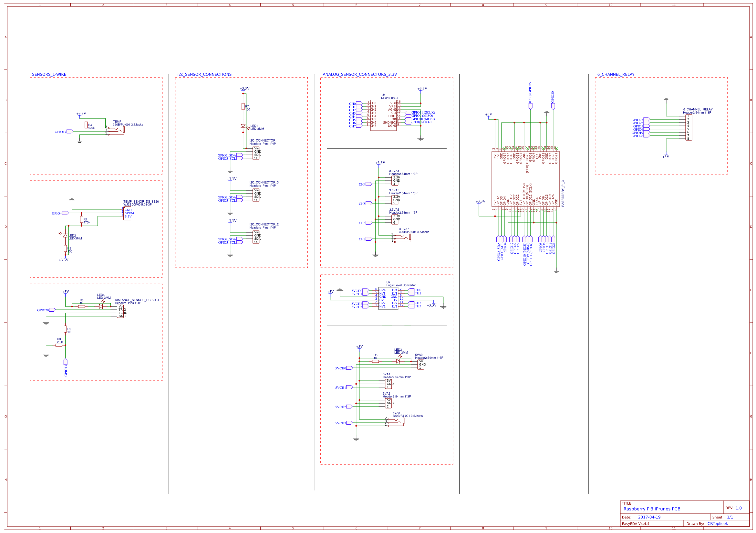Screen dimensions: 756x533
Task: Click the GPIO11 (SCLK) net label
Action: (x=422, y=113)
